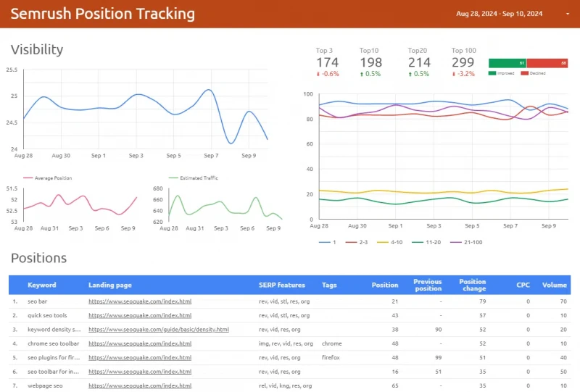
Task: Click the SERP features cell img, rev, vid, res, org
Action: point(286,343)
